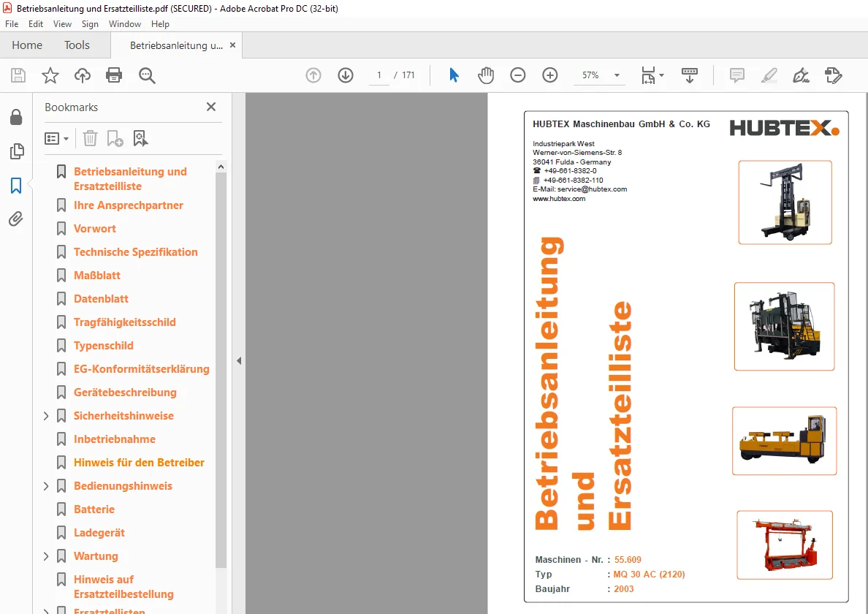This screenshot has width=868, height=614.
Task: Click the upload to cloud icon
Action: tap(83, 75)
